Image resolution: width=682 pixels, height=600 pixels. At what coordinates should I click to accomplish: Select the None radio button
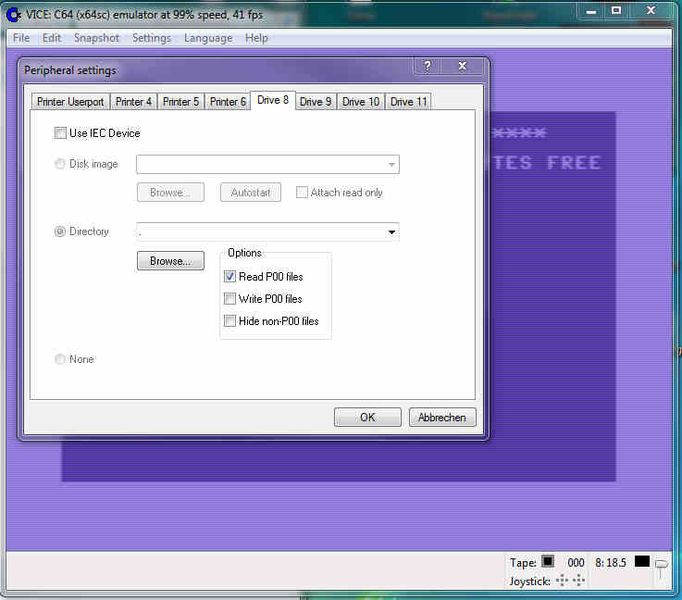click(60, 359)
